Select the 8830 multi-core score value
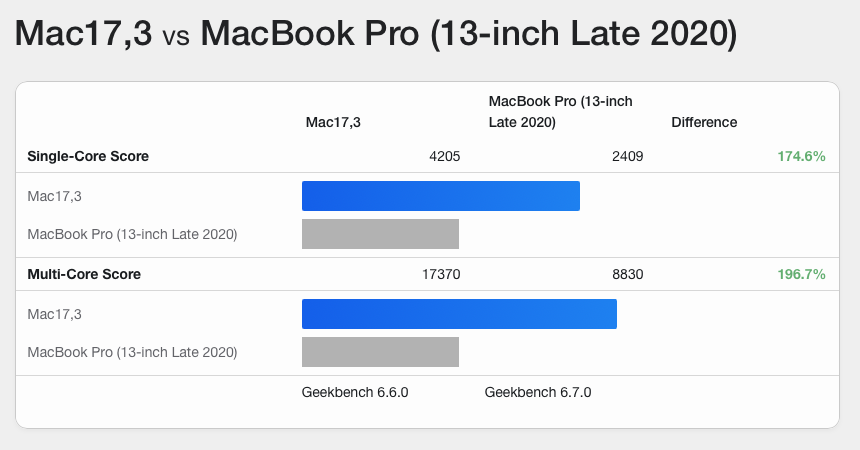Screen dimensions: 860x450 click(627, 274)
